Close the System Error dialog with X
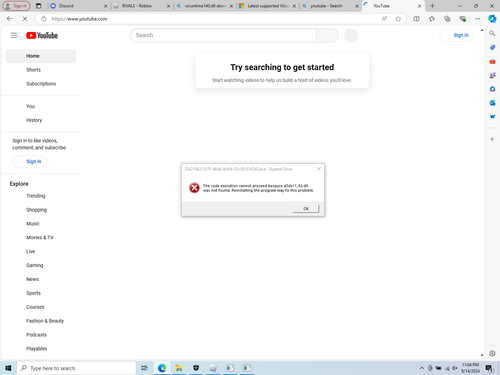This screenshot has height=375, width=500. point(319,169)
